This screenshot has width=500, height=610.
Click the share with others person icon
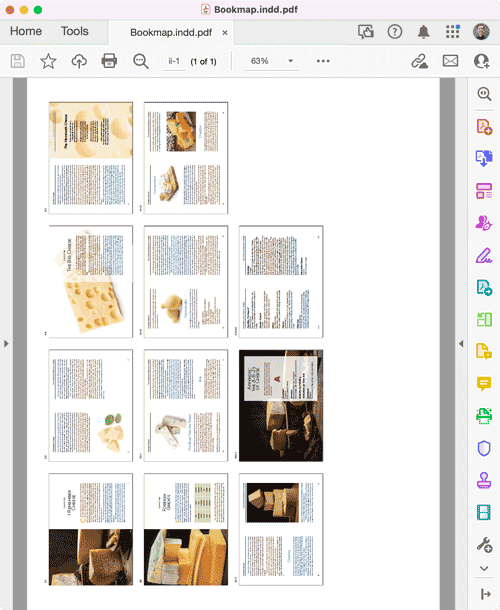click(481, 61)
